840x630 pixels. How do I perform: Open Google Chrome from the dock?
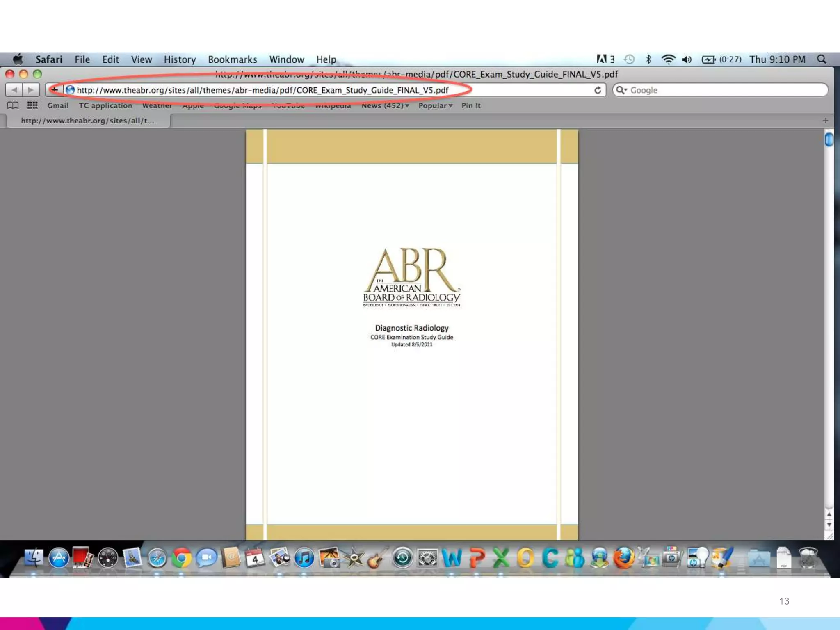point(182,558)
